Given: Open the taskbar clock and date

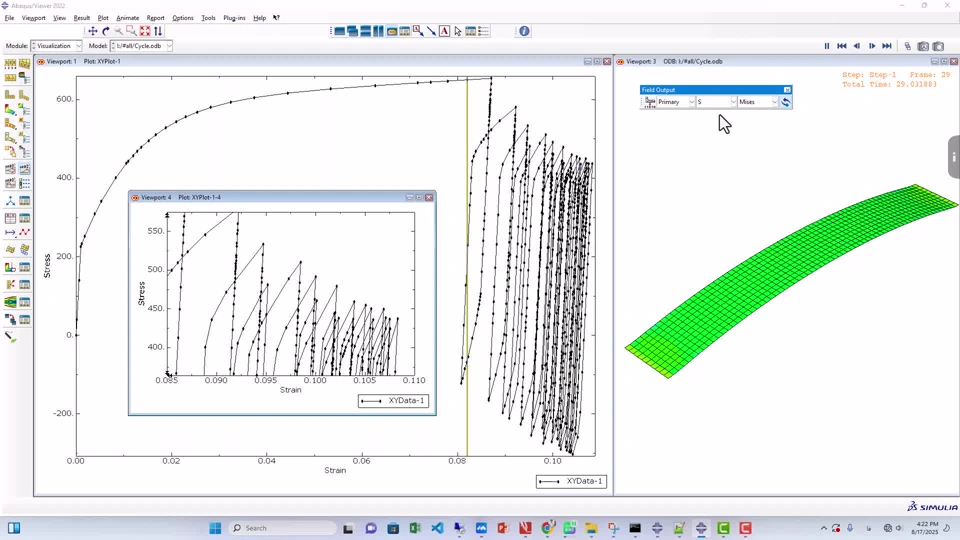Looking at the screenshot, I should click(926, 528).
